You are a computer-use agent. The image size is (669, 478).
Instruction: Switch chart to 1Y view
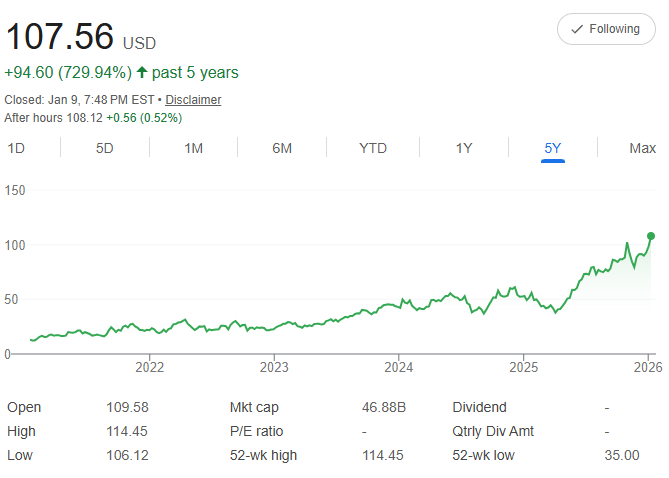[464, 148]
